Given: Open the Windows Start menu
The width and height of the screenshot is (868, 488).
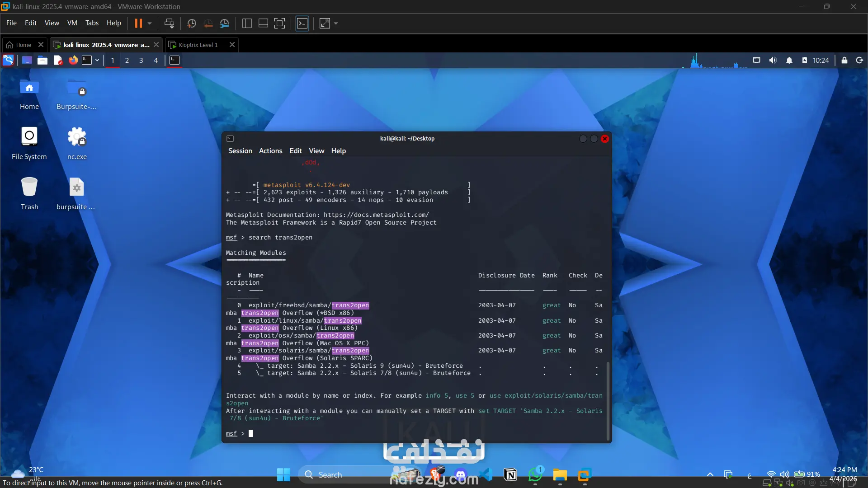Looking at the screenshot, I should pyautogui.click(x=283, y=474).
